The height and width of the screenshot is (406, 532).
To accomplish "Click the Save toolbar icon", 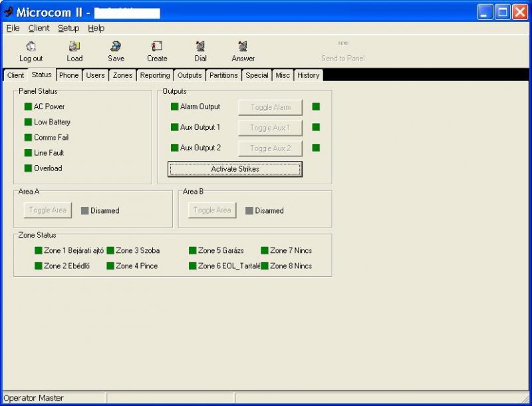I will click(x=116, y=46).
